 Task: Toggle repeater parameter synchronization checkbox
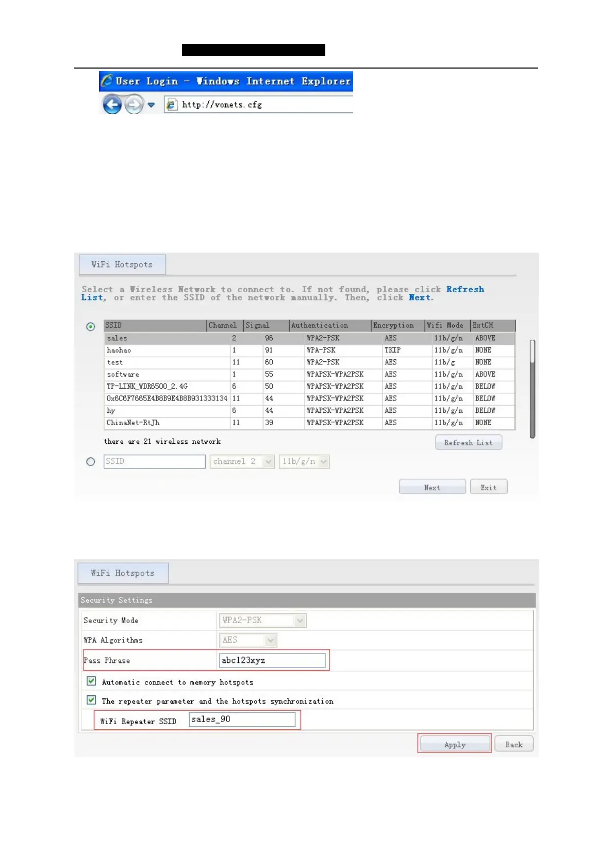[91, 700]
